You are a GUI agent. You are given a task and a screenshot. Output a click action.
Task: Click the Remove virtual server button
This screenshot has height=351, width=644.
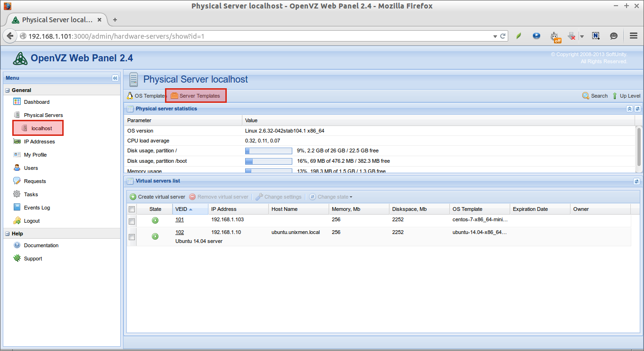point(219,197)
